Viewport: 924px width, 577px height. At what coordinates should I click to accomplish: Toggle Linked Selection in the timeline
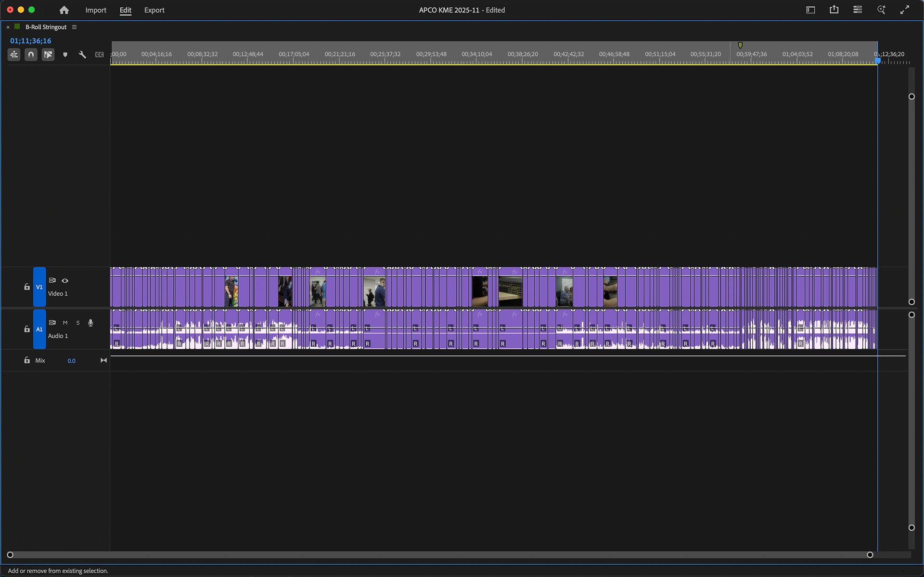click(48, 54)
